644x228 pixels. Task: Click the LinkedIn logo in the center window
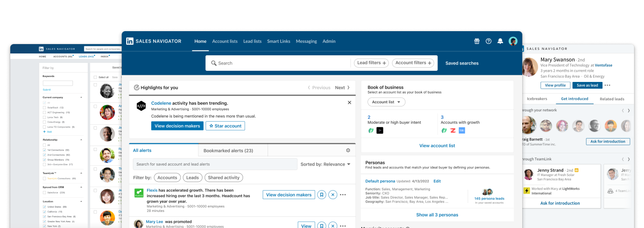[x=130, y=41]
